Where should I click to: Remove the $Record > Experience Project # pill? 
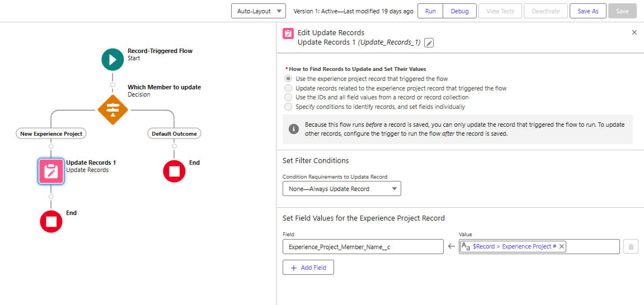coord(562,246)
